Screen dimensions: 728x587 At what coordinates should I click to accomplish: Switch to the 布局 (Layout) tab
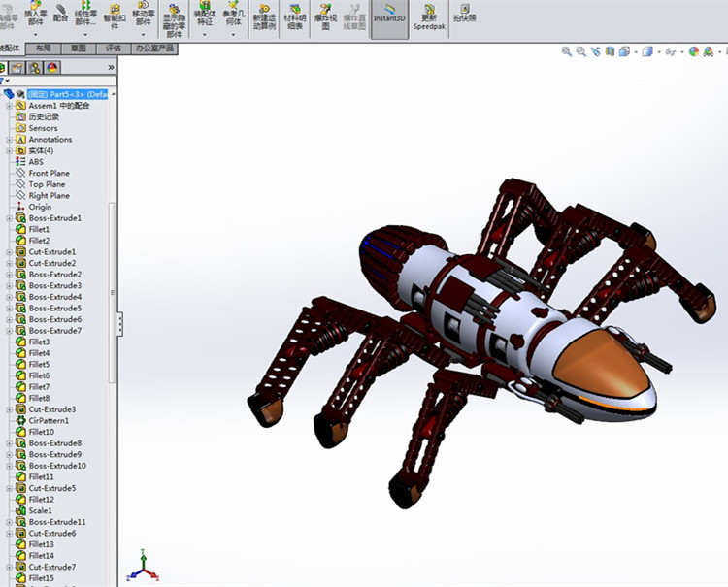point(43,48)
